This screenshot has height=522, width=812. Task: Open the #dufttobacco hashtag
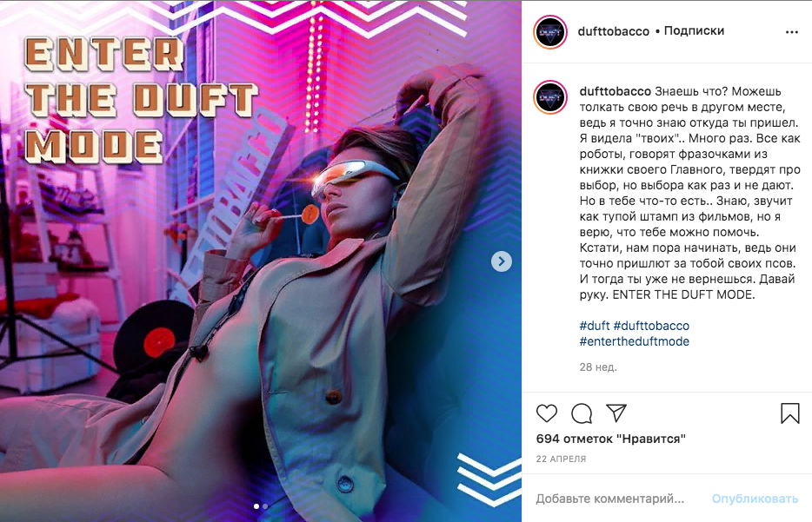[x=651, y=326]
